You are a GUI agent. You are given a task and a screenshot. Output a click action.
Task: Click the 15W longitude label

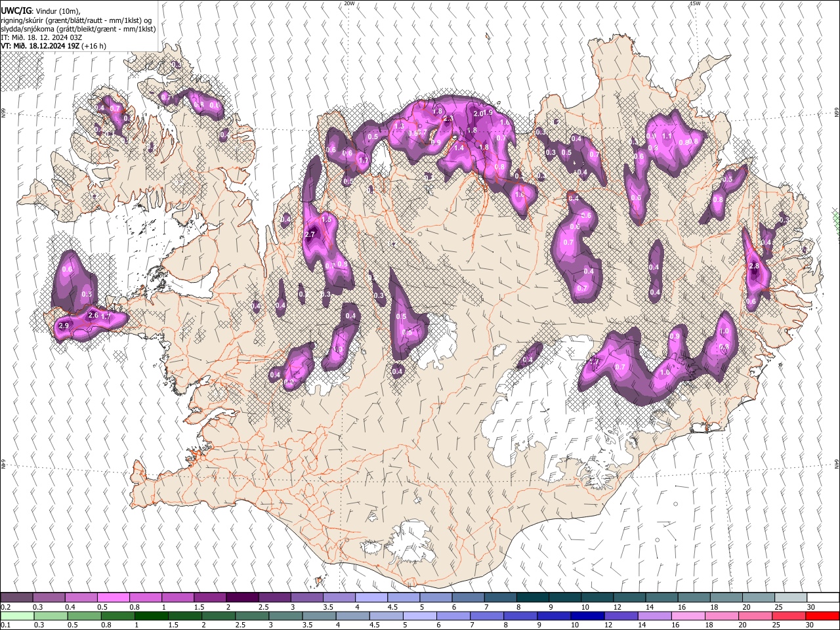[695, 3]
